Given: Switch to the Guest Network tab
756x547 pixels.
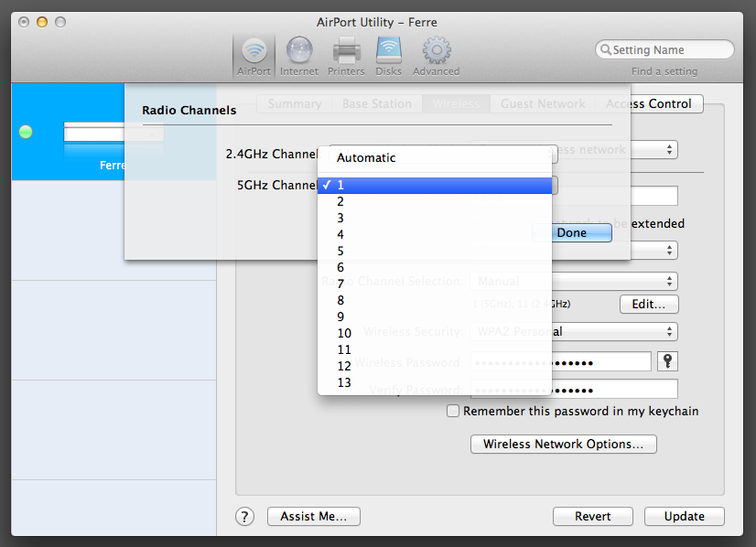Looking at the screenshot, I should pos(543,103).
